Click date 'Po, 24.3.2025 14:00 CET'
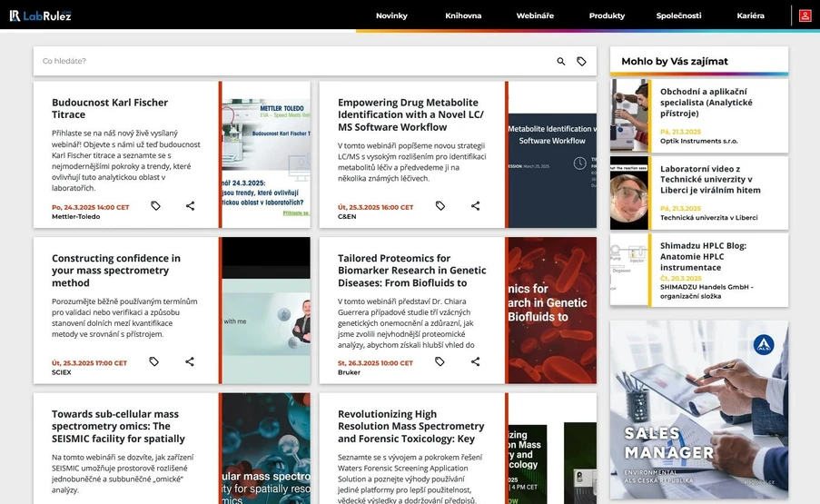Viewport: 820px width, 504px height. click(91, 207)
